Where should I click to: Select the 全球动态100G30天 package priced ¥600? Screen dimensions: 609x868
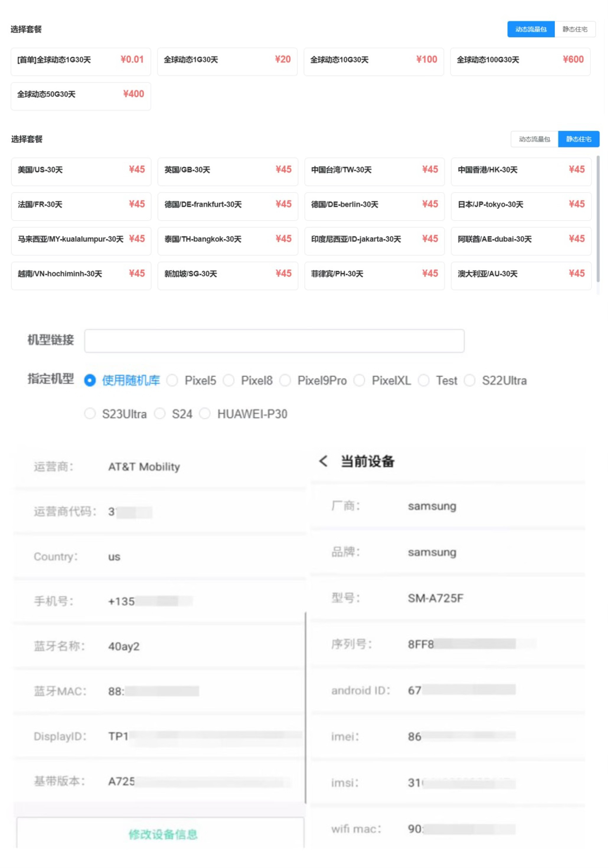point(520,61)
